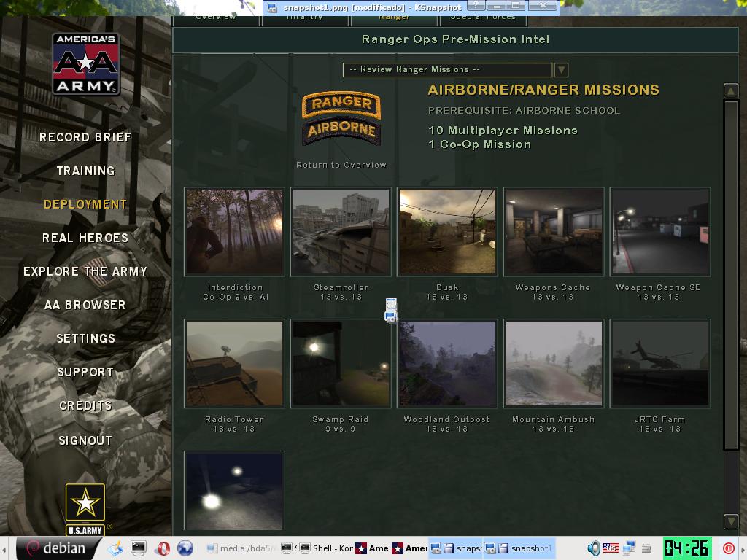Click the mission list scroll-down arrow

731,521
